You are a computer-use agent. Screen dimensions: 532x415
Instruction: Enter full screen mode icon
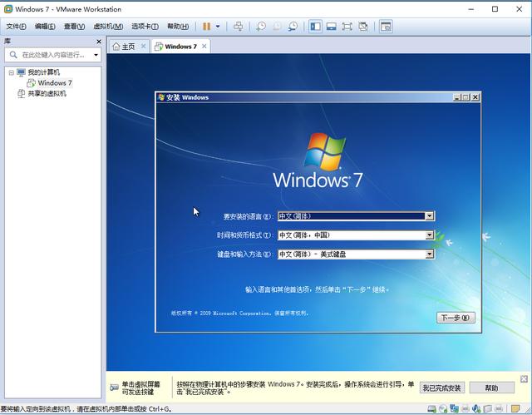pos(347,27)
